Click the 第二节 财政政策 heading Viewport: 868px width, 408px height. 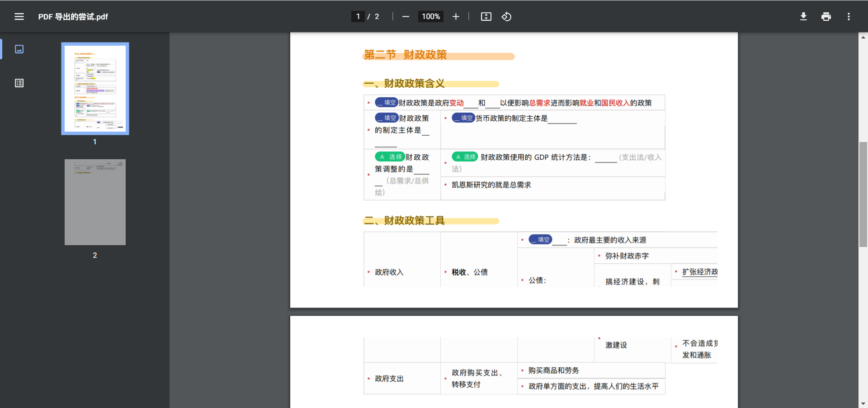pyautogui.click(x=405, y=55)
